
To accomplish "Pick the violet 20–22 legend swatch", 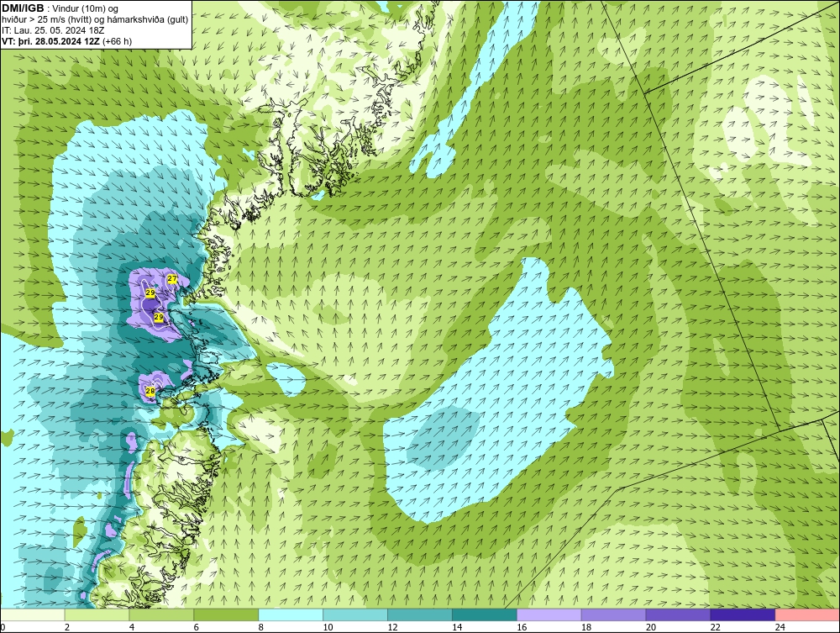I will [678, 615].
